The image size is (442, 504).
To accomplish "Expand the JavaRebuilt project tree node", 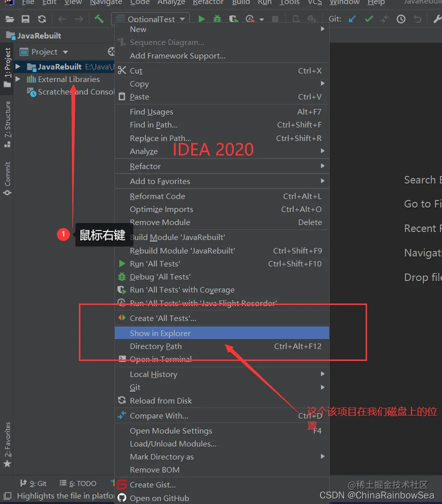I will coord(18,67).
